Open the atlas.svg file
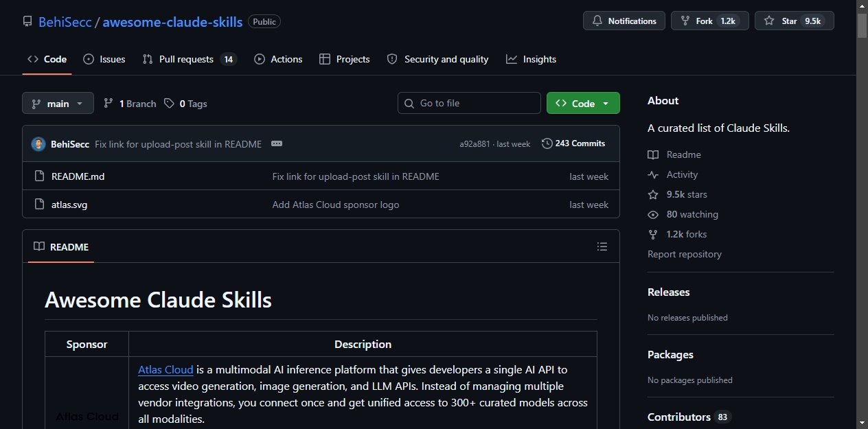The image size is (868, 429). coord(69,205)
